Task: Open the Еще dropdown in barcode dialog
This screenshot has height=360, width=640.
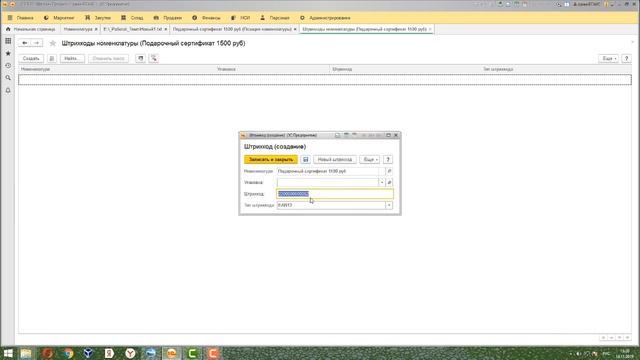Action: coord(370,160)
